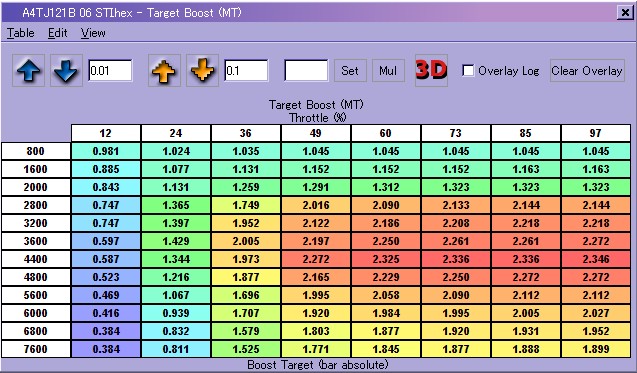Select the 3200 RPM row header
The height and width of the screenshot is (373, 637).
click(36, 223)
